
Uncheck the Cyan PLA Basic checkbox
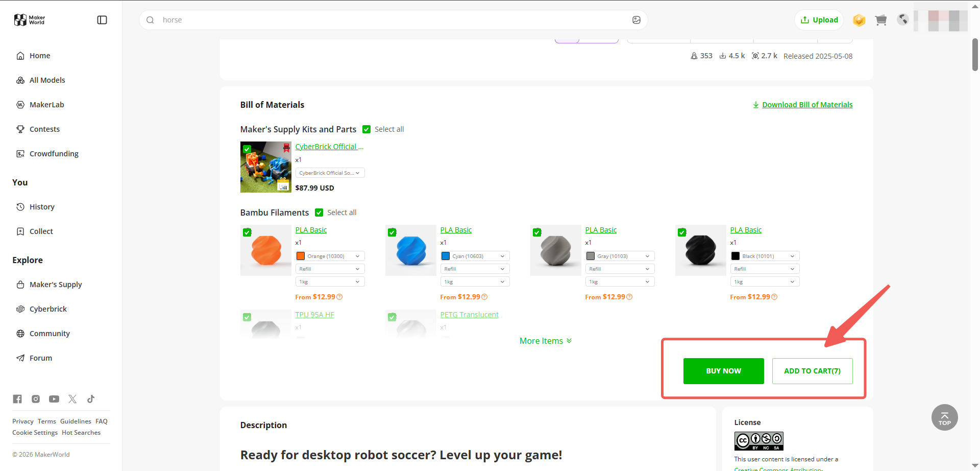(x=392, y=232)
